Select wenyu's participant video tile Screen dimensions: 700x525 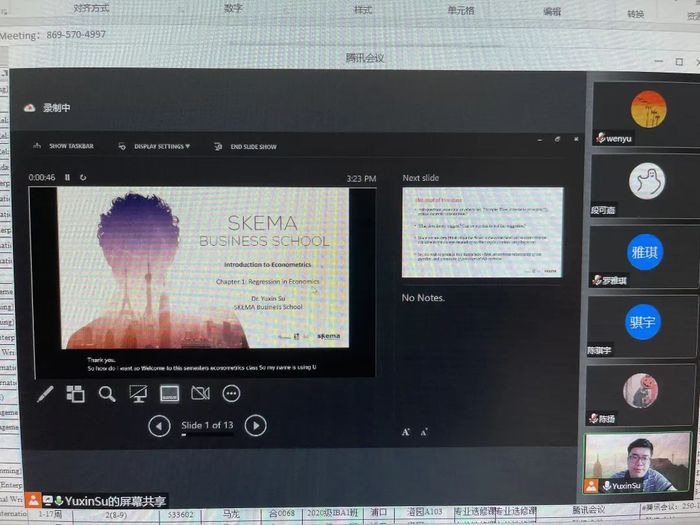(646, 115)
